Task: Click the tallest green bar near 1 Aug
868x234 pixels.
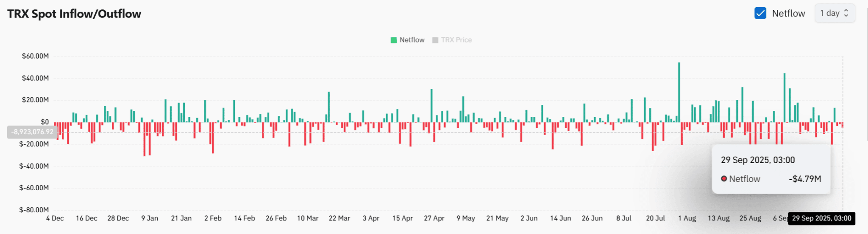Action: click(x=679, y=92)
